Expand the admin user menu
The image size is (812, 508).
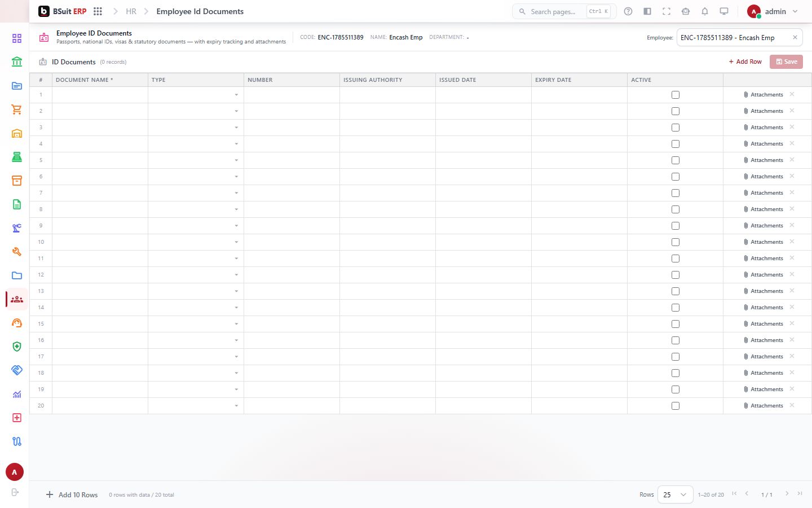point(773,11)
